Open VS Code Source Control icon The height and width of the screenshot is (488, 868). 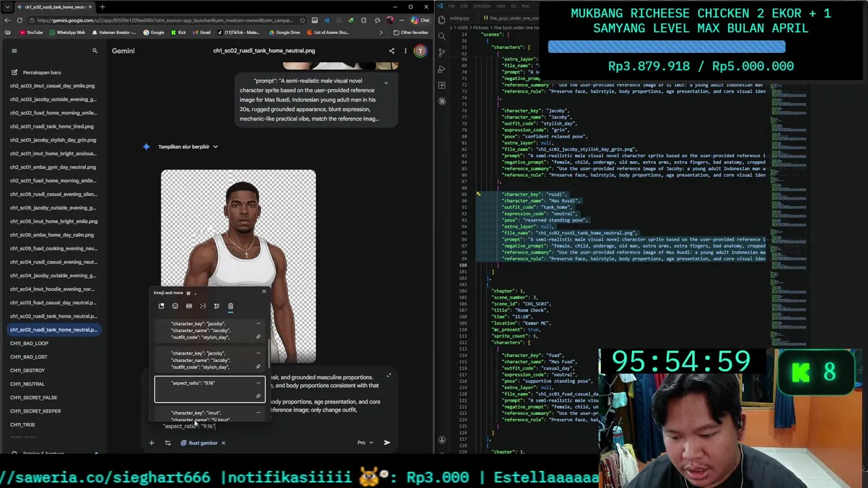pyautogui.click(x=442, y=52)
